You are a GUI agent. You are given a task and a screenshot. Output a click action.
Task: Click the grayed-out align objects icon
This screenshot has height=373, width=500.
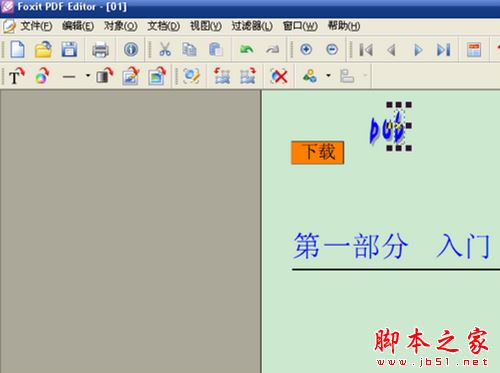click(x=347, y=76)
